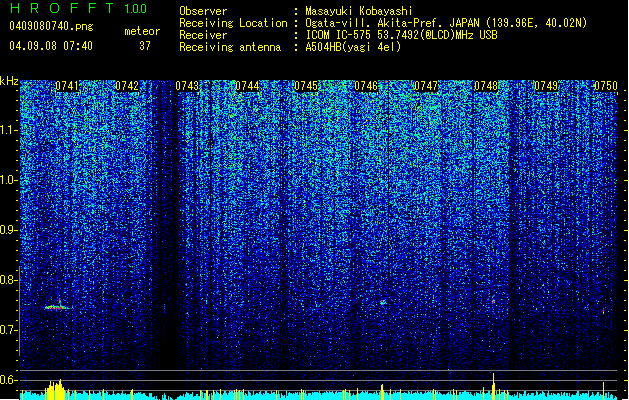
Task: Click the 0742 time marker
Action: [127, 86]
